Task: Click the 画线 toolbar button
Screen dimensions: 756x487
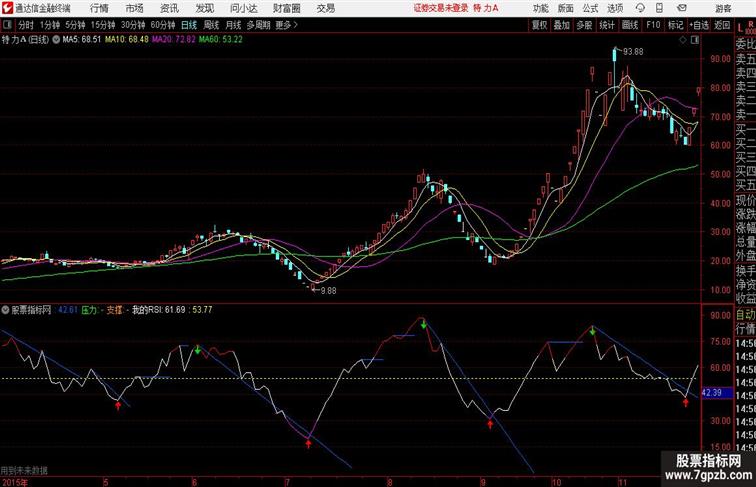Action: pos(630,25)
